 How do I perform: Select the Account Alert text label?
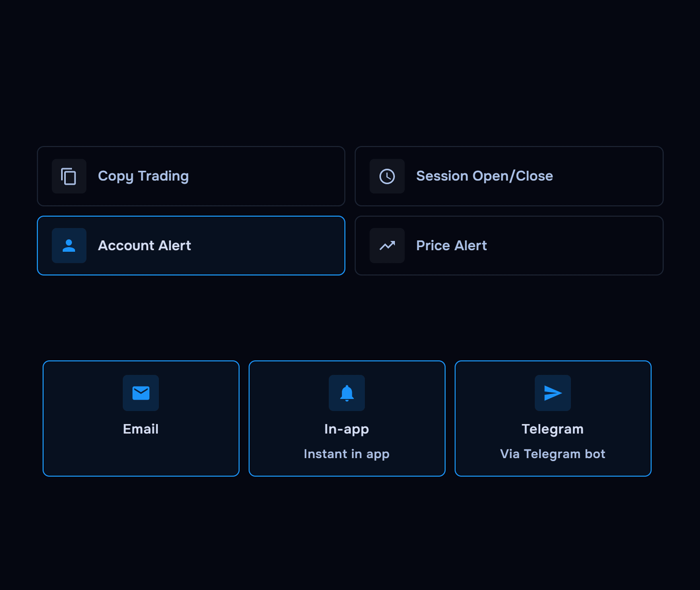(144, 246)
